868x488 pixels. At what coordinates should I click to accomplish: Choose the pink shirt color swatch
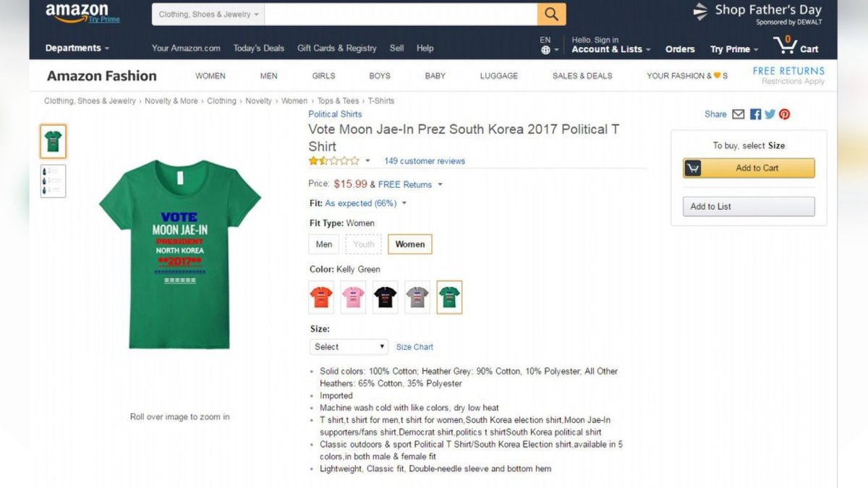[354, 297]
